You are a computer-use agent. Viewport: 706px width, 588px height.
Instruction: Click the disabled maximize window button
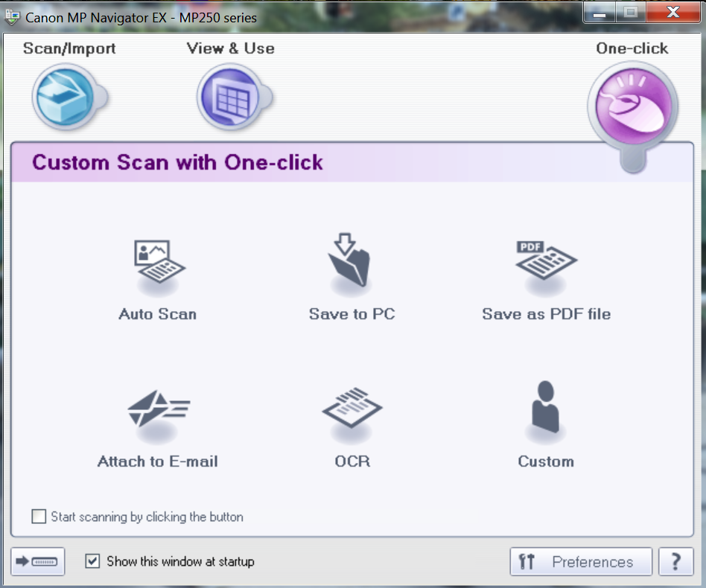coord(630,13)
